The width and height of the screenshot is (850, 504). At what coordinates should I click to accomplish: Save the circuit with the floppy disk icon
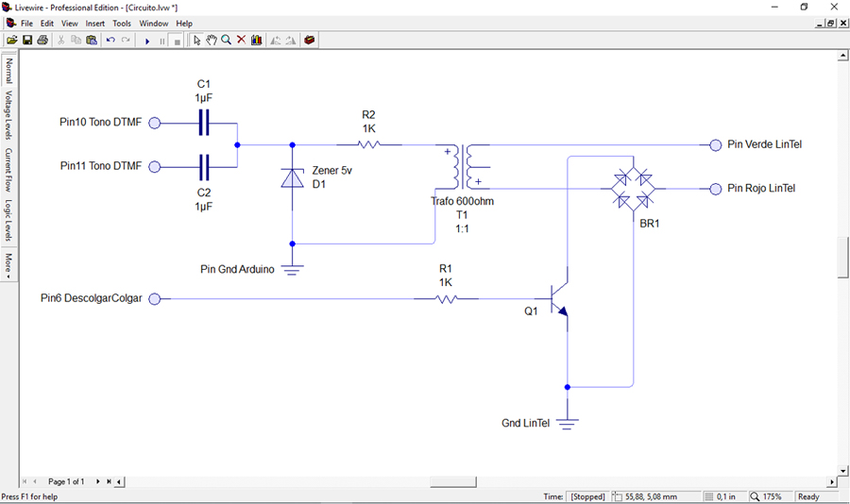point(27,40)
